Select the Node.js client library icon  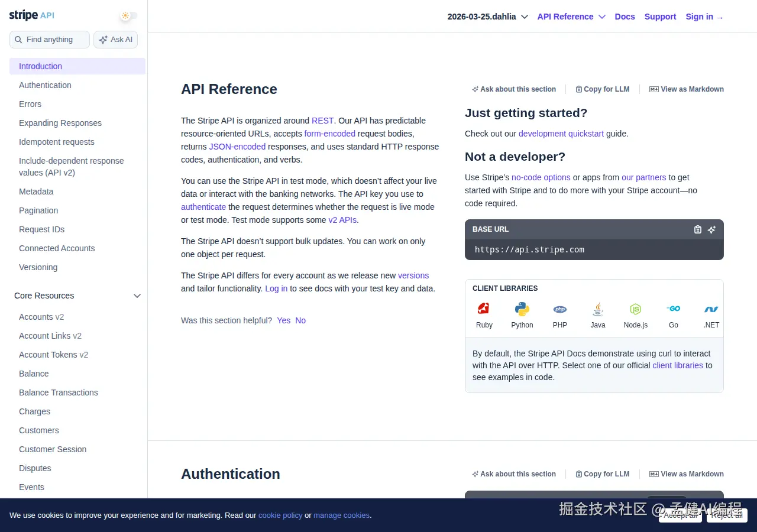point(635,309)
